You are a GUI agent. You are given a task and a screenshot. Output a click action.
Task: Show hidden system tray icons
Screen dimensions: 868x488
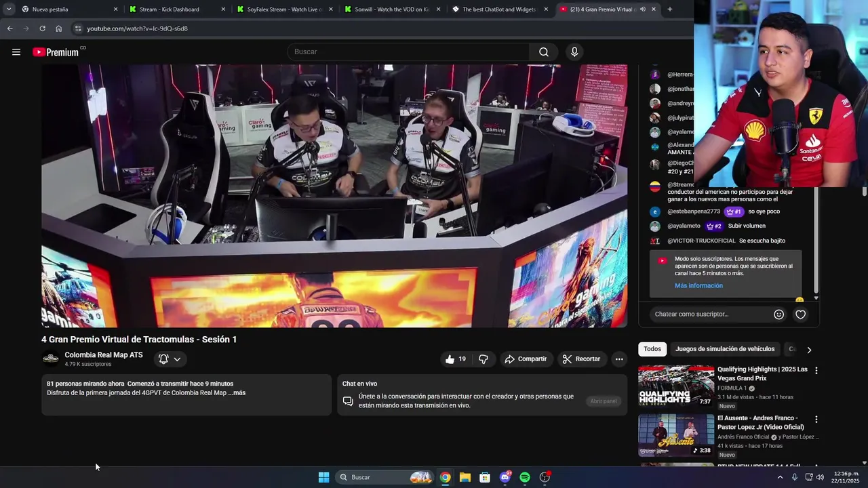pos(780,477)
